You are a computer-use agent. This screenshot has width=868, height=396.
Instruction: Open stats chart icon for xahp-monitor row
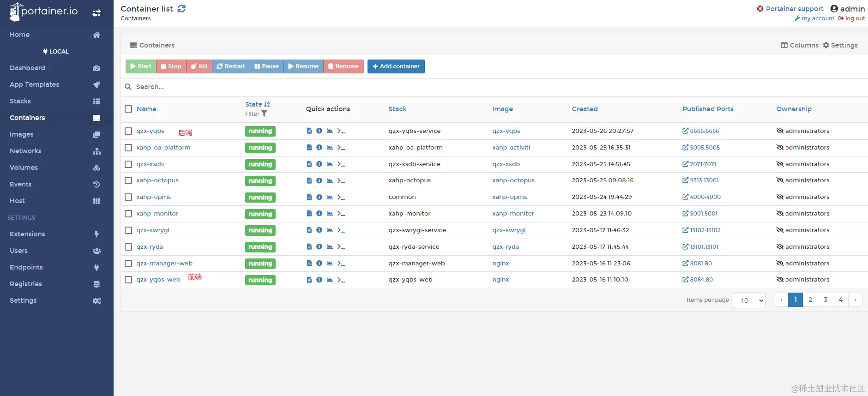point(330,214)
